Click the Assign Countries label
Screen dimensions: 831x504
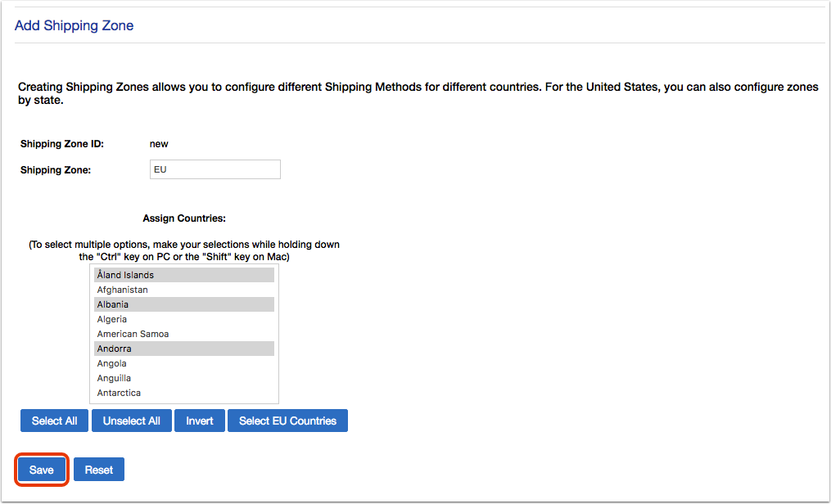pos(184,218)
